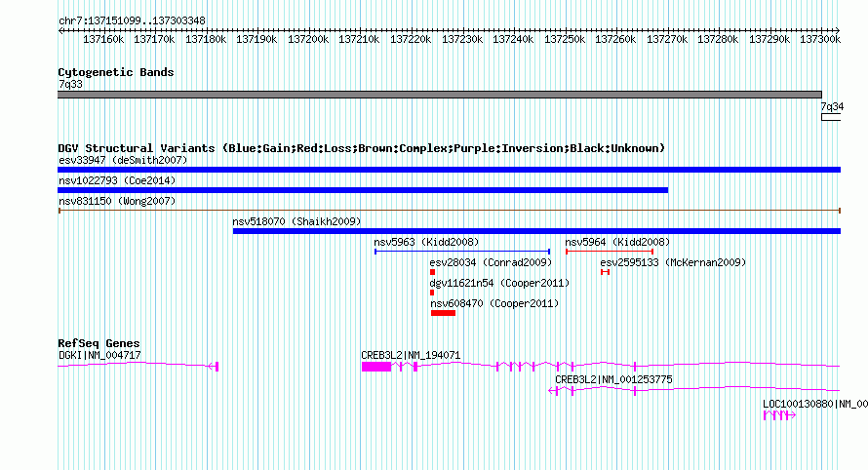Click the 137300k ruler tick label
Image resolution: width=868 pixels, height=470 pixels.
[x=820, y=39]
